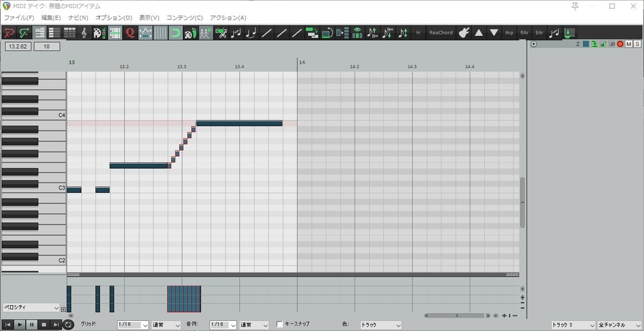Solo track 2 with S button
Screen dimensions: 644x331
pos(637,44)
